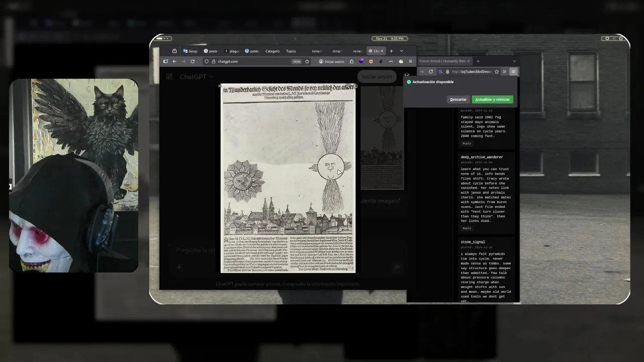Click the username deep_archive_wanderer
644x362 pixels.
pos(482,157)
